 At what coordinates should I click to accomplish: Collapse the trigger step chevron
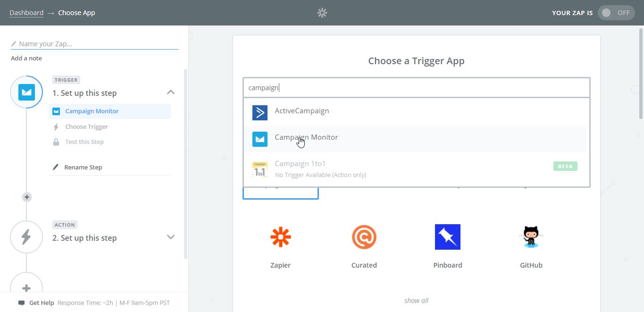(171, 92)
